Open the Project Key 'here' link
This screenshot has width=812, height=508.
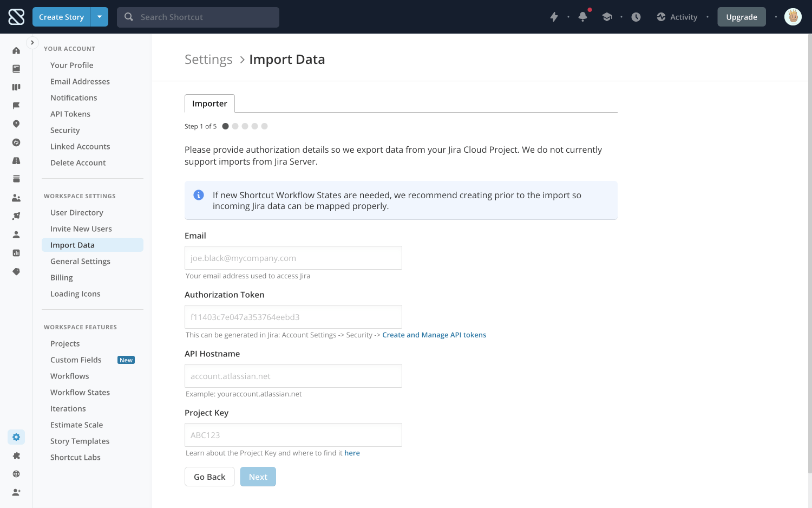point(352,453)
